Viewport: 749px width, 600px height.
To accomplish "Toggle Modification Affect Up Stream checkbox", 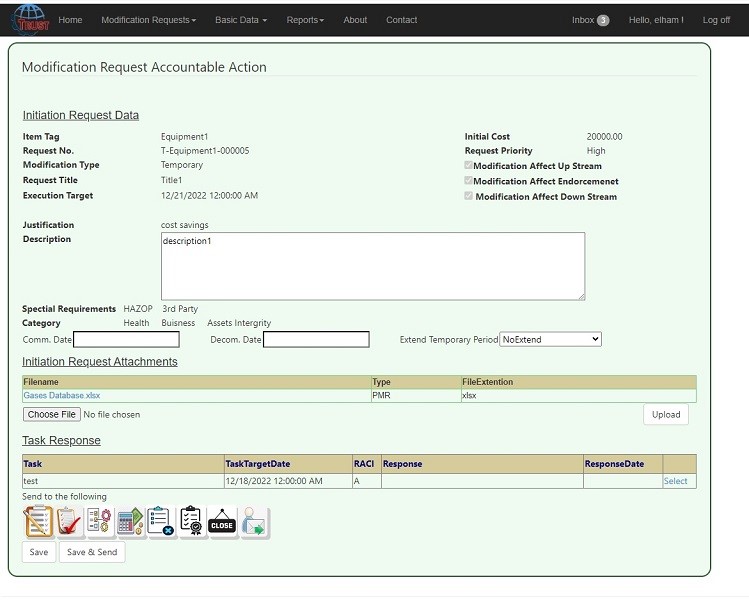I will point(468,165).
